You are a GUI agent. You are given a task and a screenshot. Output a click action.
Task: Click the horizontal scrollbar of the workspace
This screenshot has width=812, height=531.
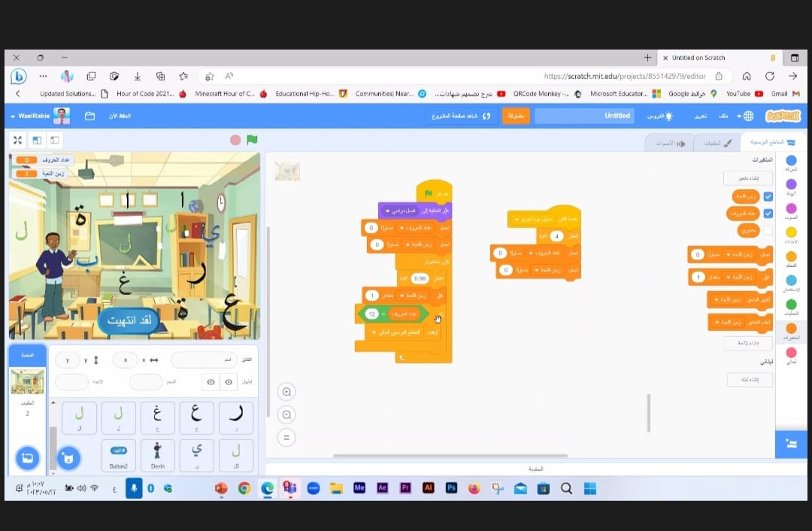[450, 456]
